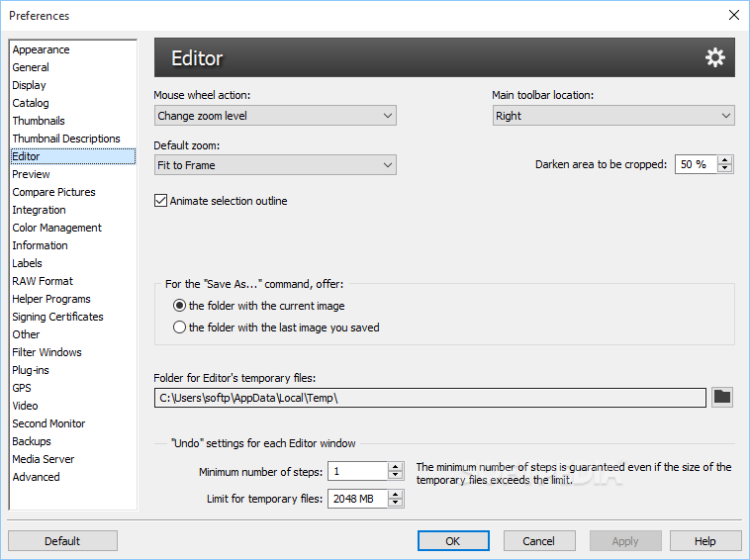Screen dimensions: 750x560
Task: Open Appearance preferences category
Action: click(41, 49)
